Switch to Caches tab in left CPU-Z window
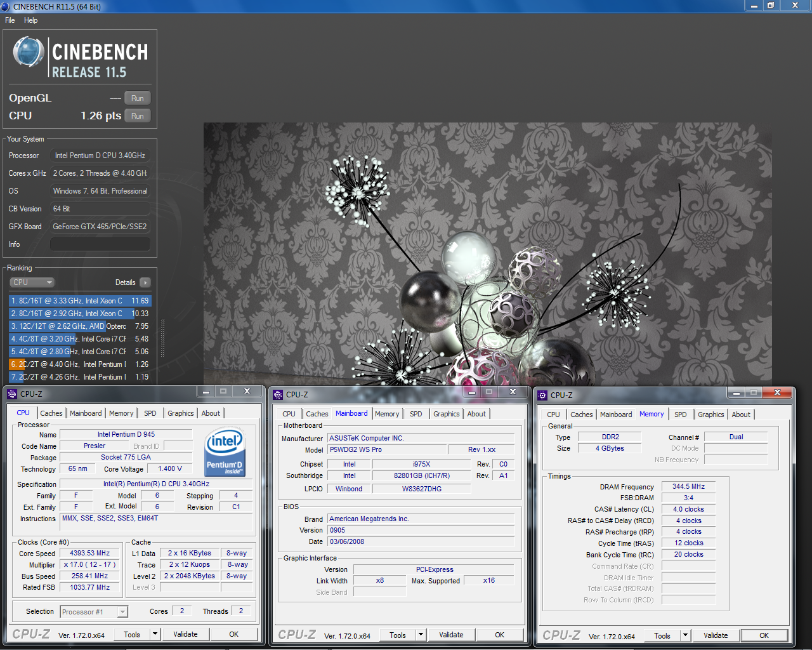The width and height of the screenshot is (812, 650). tap(51, 413)
